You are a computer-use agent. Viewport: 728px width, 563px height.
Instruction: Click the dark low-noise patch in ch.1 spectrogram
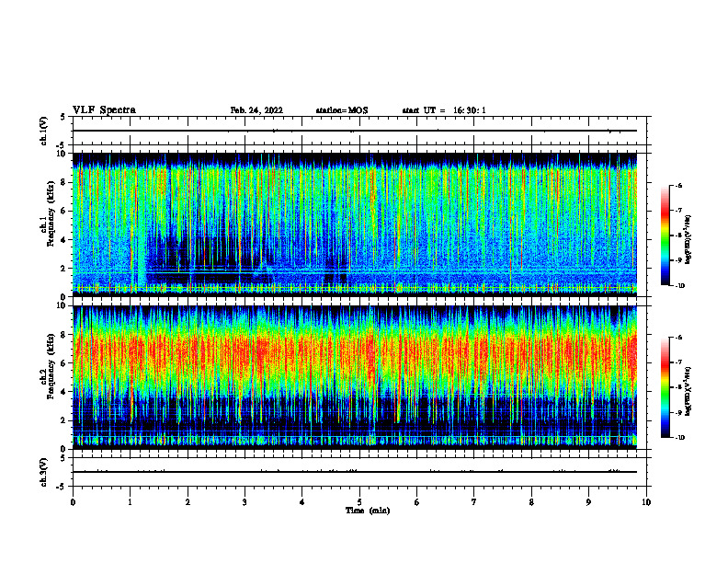(x=209, y=260)
